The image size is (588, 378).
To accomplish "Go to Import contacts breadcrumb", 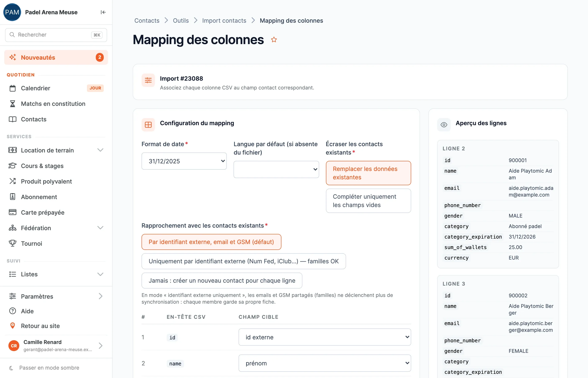I will [224, 21].
